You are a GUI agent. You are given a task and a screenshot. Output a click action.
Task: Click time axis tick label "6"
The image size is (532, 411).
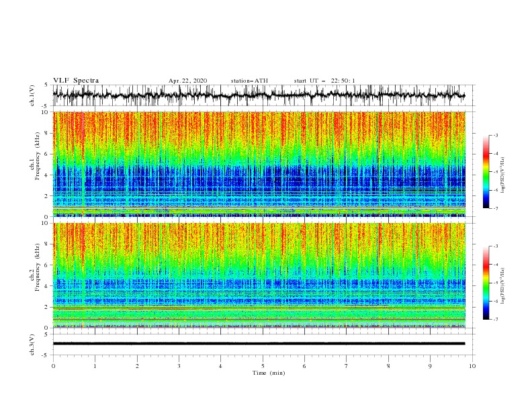coord(304,366)
